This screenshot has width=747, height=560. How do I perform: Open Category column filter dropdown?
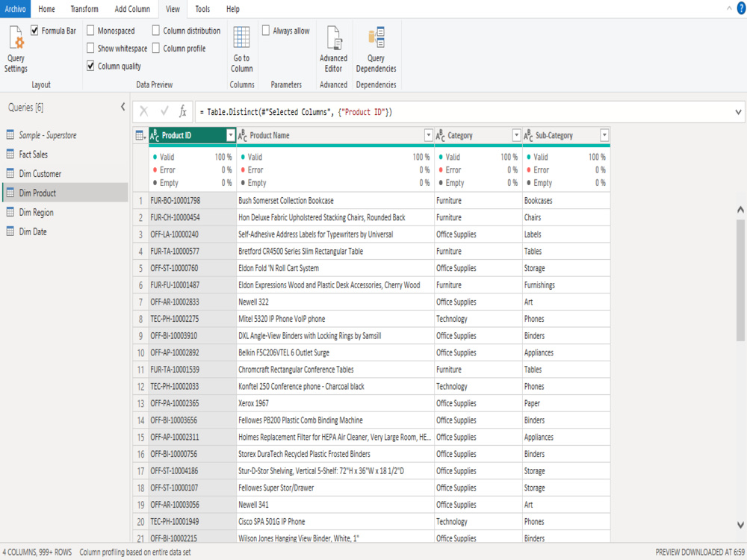pyautogui.click(x=516, y=135)
